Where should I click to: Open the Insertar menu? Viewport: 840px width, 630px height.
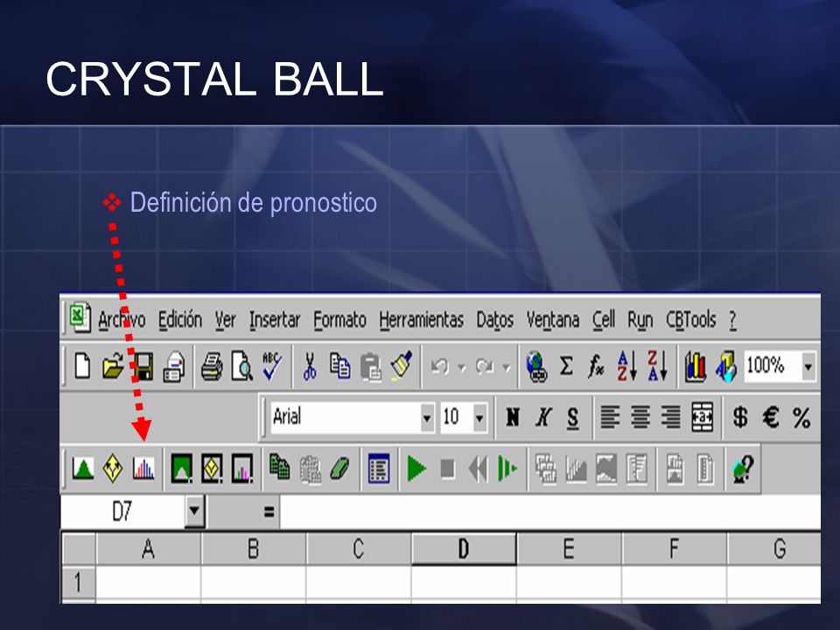pyautogui.click(x=275, y=320)
